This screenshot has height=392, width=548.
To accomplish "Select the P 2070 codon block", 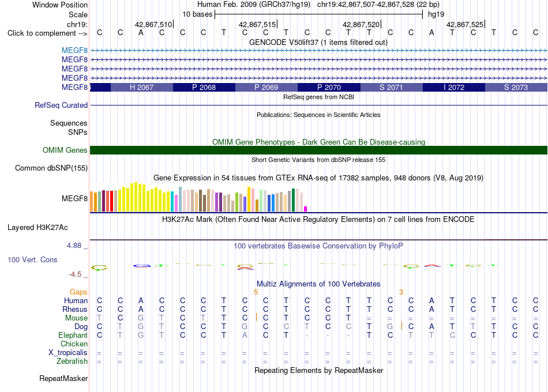I will pos(329,88).
